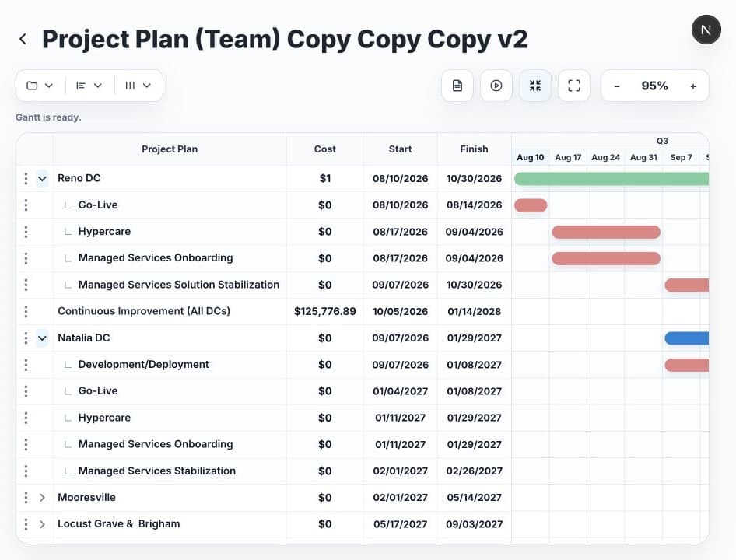Select the Continuous Improvement (All DCs) row name

(144, 311)
